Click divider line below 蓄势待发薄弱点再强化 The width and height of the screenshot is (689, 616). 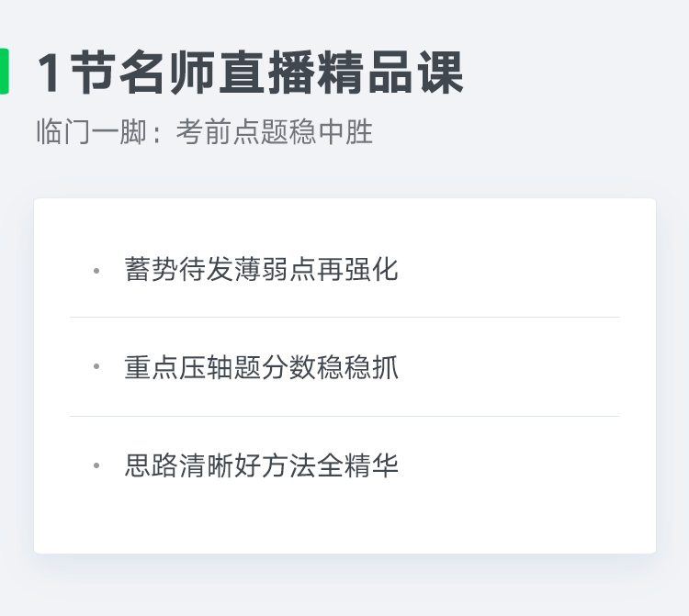pos(344,317)
